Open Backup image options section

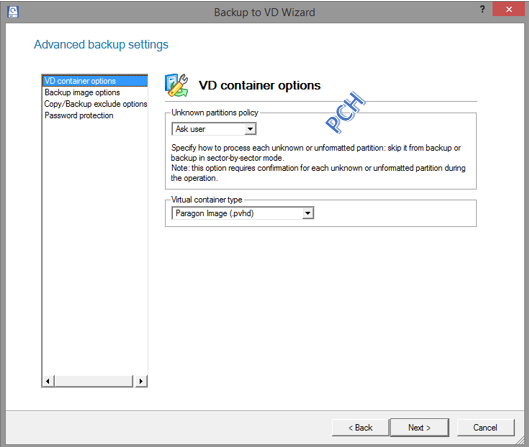coord(82,92)
